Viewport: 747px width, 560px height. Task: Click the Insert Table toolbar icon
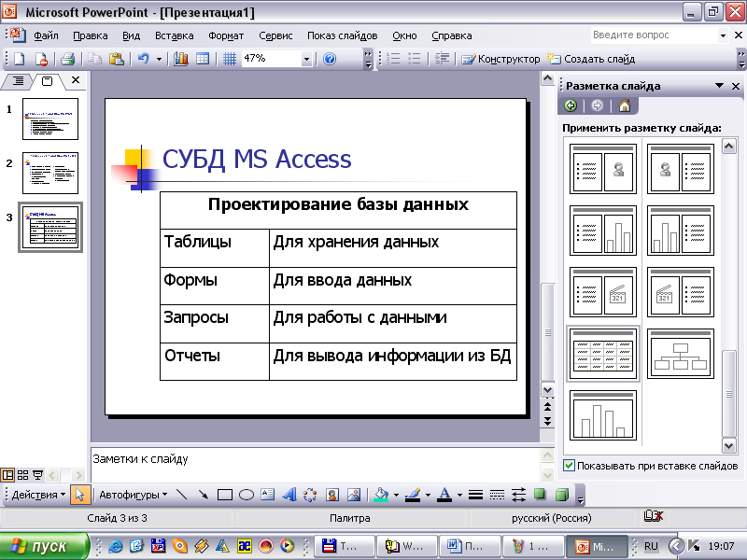(x=203, y=59)
